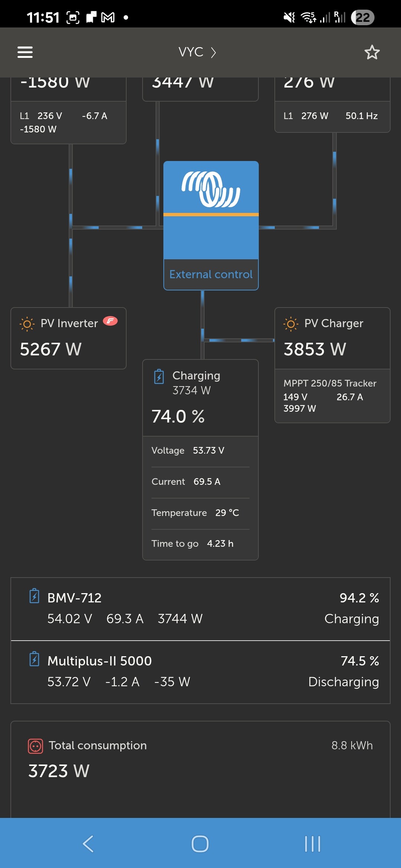The height and width of the screenshot is (868, 401).
Task: Expand the VYC installation chevron
Action: coord(213,52)
